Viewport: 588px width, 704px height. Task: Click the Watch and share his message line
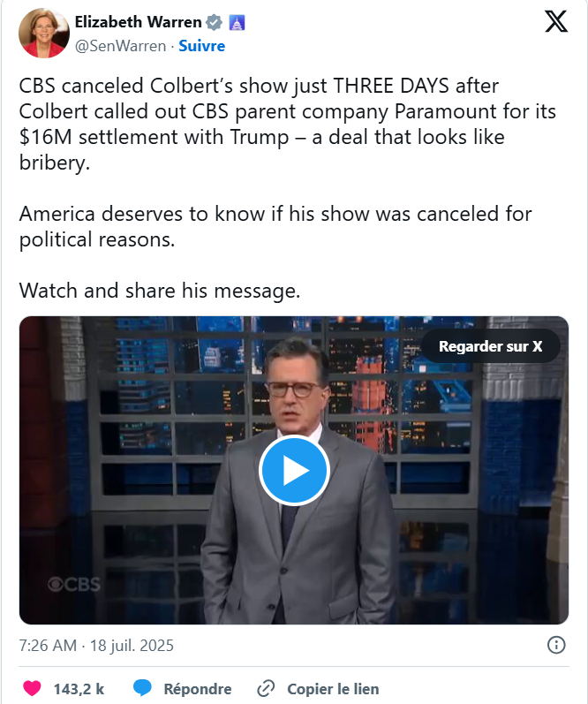click(160, 290)
